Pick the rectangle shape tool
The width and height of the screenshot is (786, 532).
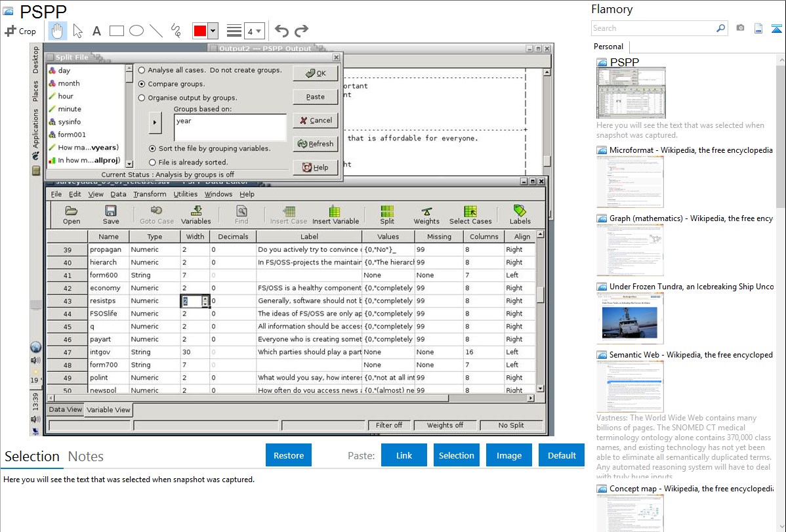tap(117, 31)
